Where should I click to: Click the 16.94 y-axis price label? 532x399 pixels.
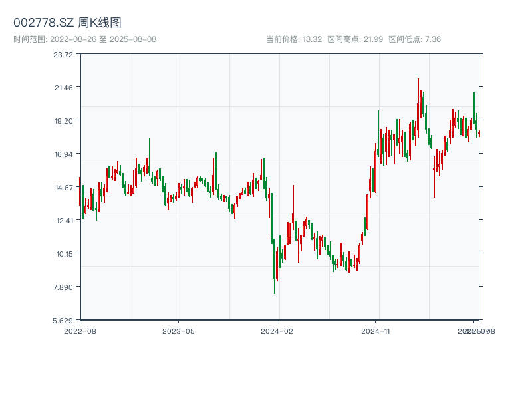tap(64, 154)
